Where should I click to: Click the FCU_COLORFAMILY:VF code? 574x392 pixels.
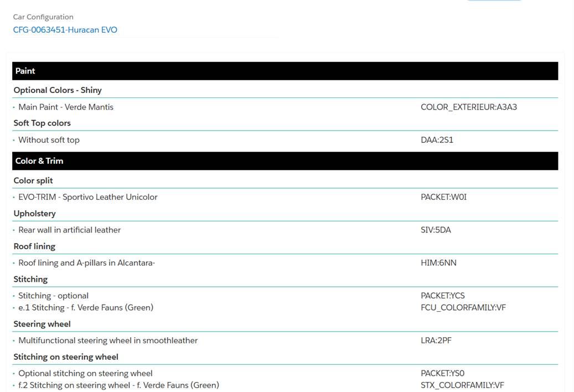(463, 307)
